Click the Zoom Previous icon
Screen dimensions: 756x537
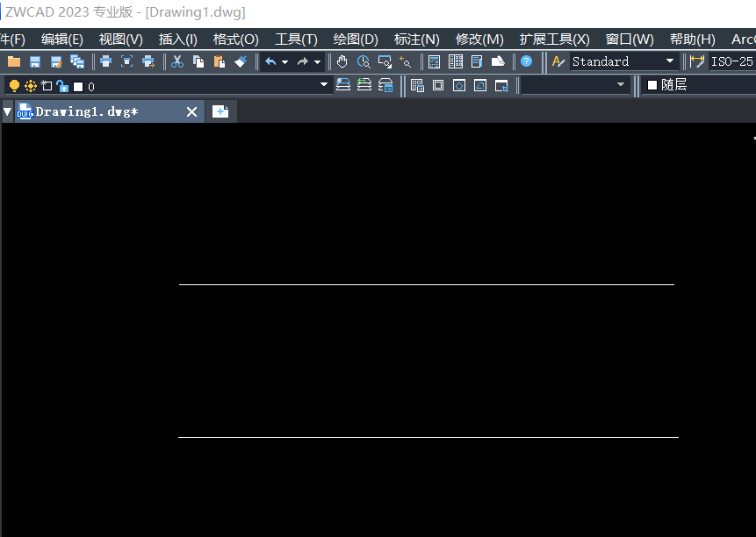point(406,61)
